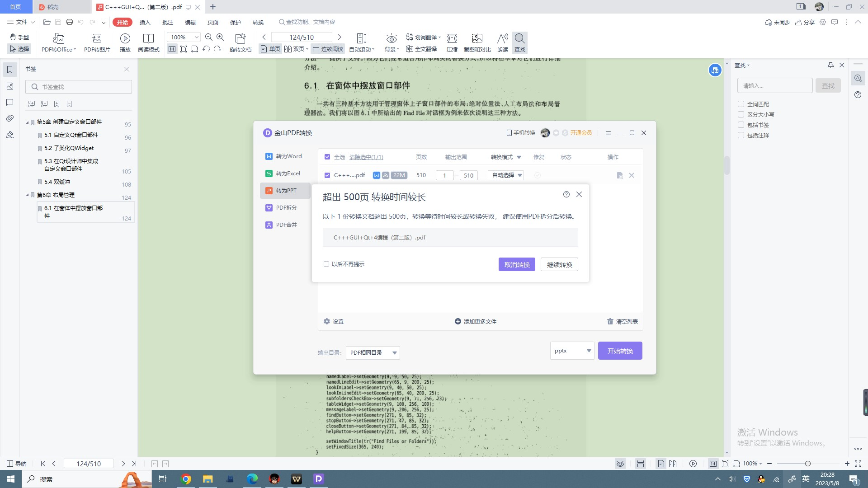Enable 全词匹配 search option
This screenshot has height=488, width=868.
coord(741,104)
